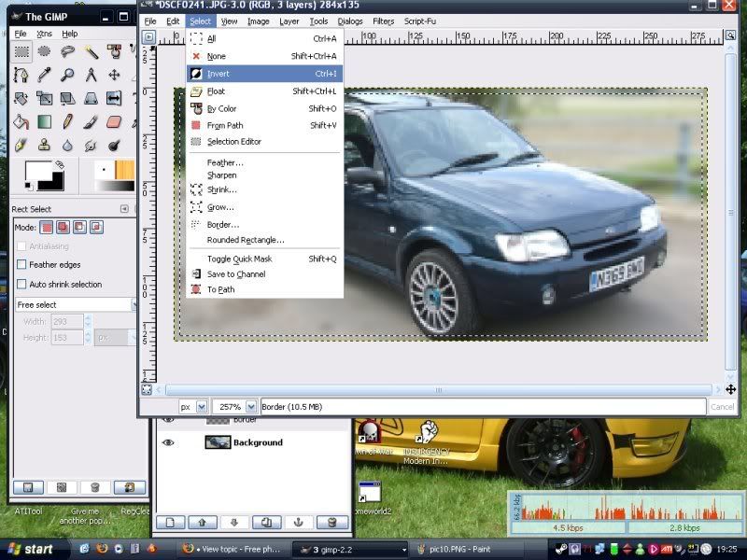Click the active gradient preview swatch

pyautogui.click(x=114, y=186)
